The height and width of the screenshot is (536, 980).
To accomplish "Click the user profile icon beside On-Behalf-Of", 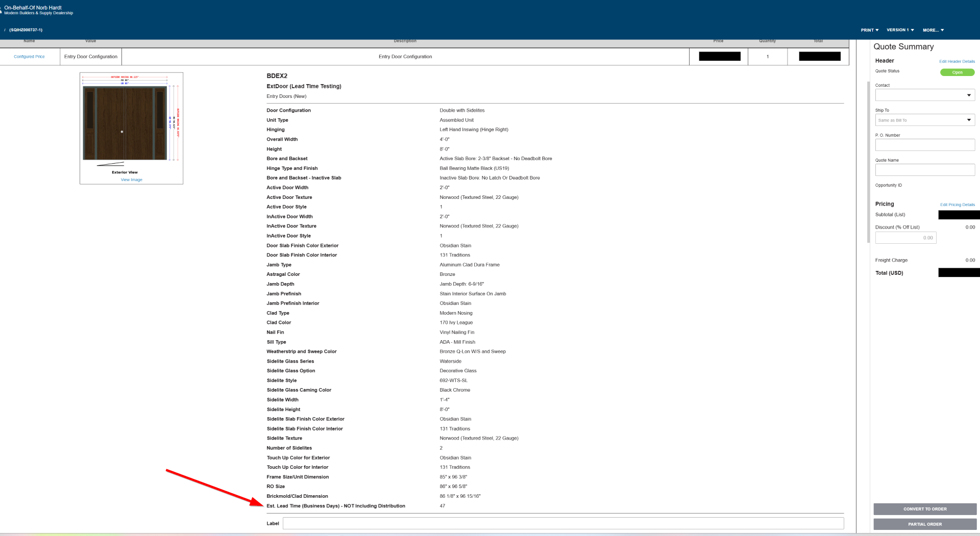I will [1, 10].
